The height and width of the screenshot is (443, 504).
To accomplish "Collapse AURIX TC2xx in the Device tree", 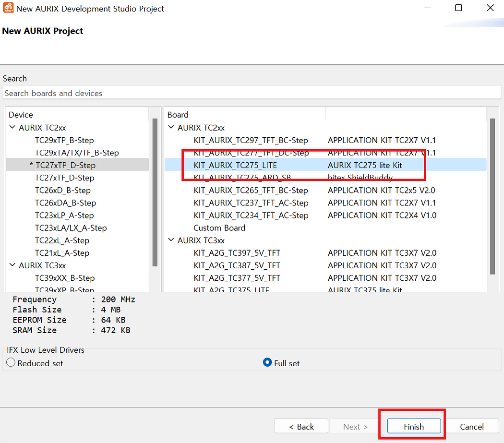I will pos(12,127).
